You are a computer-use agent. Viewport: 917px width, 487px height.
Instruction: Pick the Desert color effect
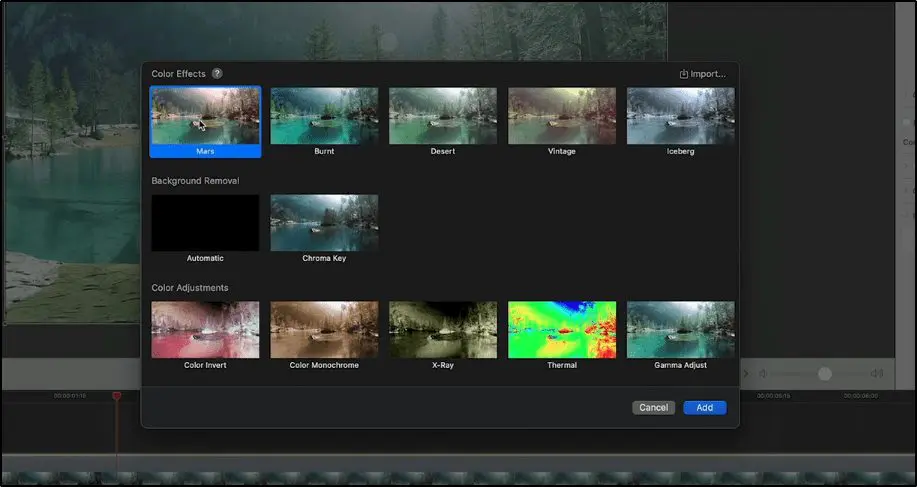pyautogui.click(x=443, y=116)
